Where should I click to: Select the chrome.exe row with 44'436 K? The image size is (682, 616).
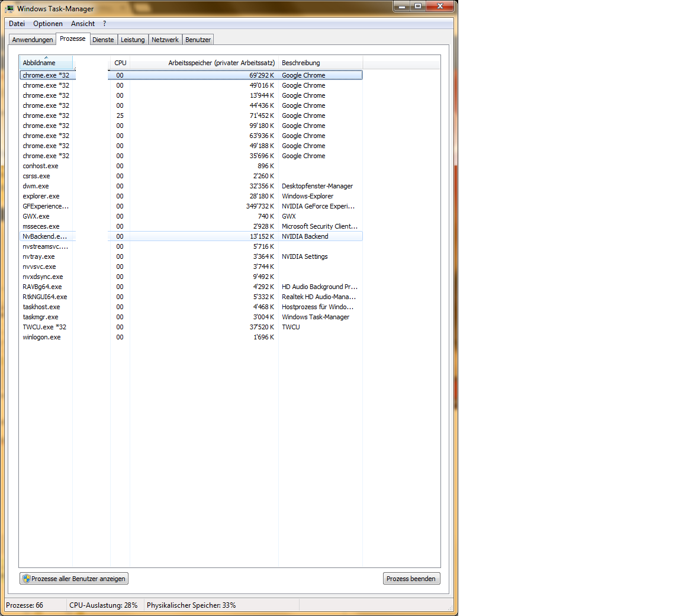point(191,105)
